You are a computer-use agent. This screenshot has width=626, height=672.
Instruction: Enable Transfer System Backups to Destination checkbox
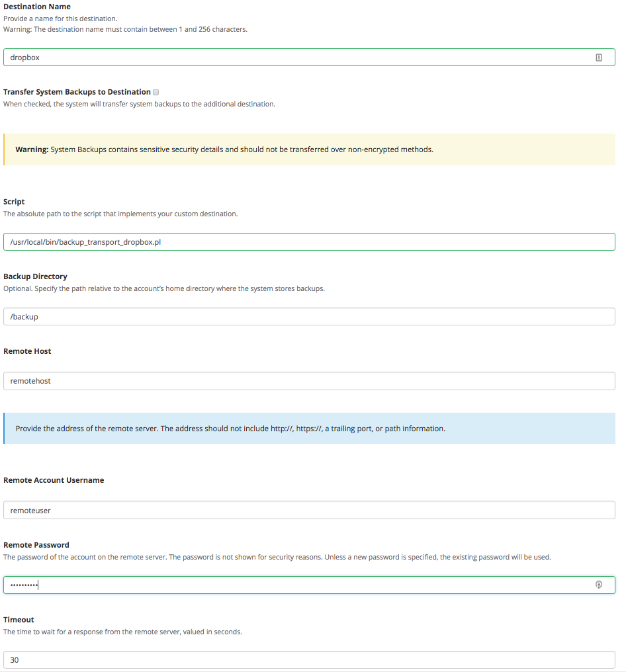(x=156, y=93)
